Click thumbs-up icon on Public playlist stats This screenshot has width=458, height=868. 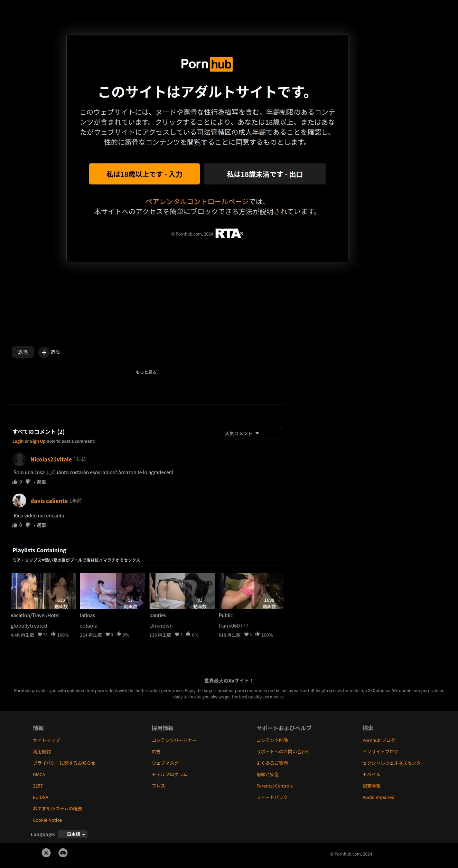coord(258,634)
